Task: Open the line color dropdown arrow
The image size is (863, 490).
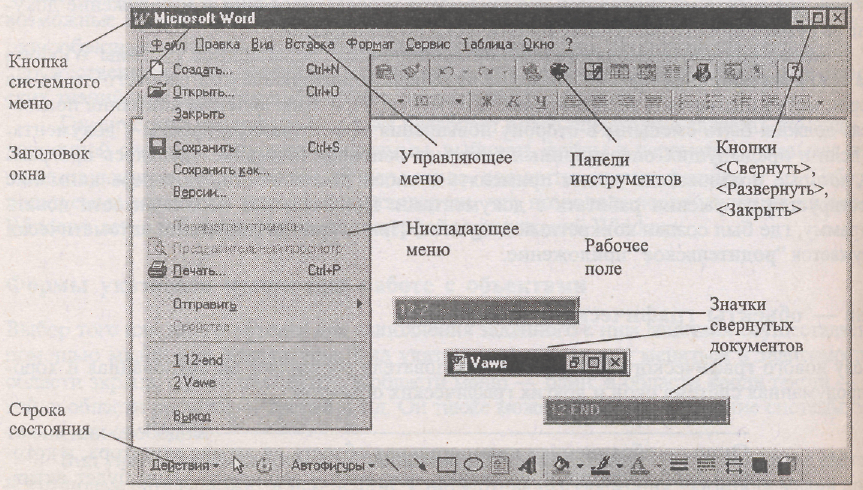Action: click(x=619, y=466)
